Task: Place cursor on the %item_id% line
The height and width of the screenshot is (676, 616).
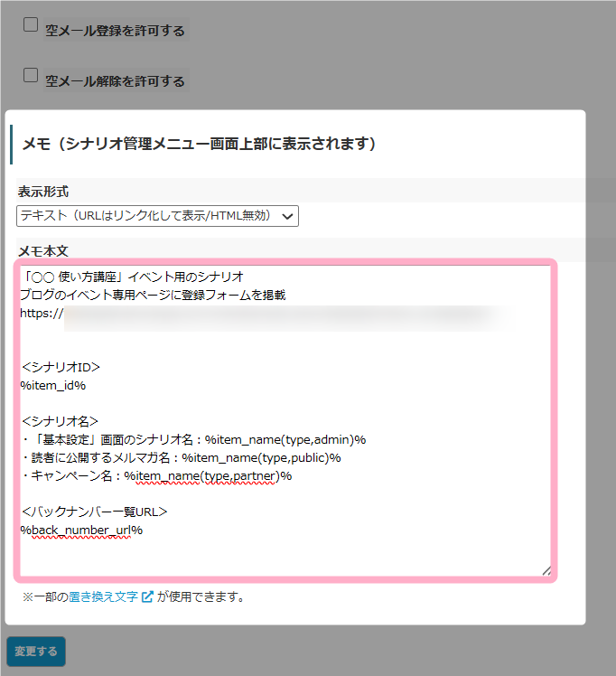Action: tap(53, 385)
